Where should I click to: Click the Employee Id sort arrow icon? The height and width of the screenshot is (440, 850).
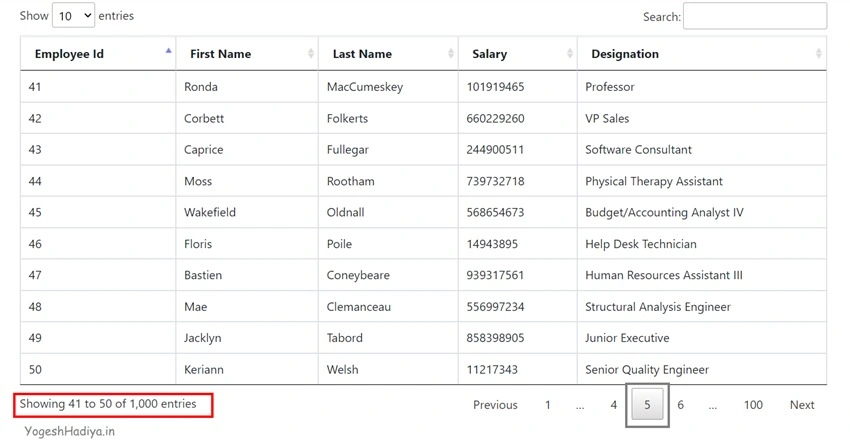pyautogui.click(x=169, y=51)
